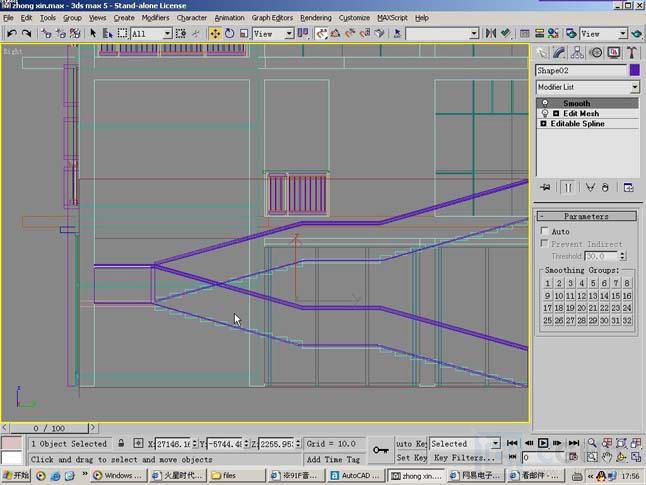This screenshot has width=646, height=485.
Task: Open the Render Scene icon
Action: 571,33
